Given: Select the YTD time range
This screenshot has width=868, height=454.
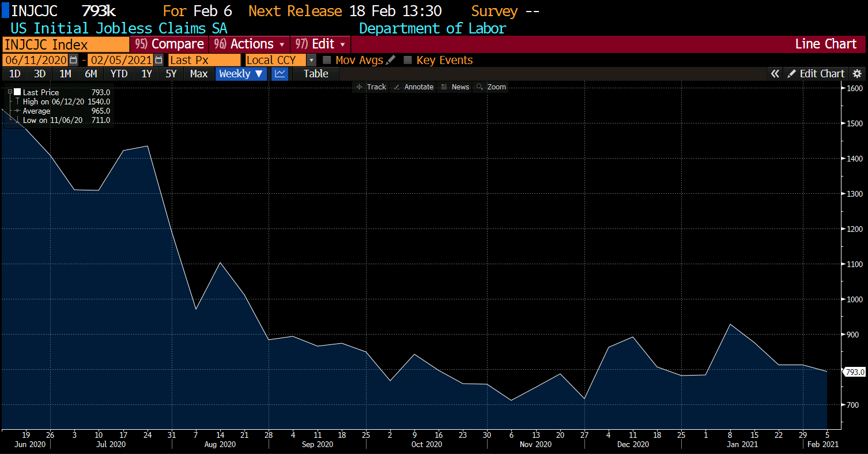Looking at the screenshot, I should point(119,74).
